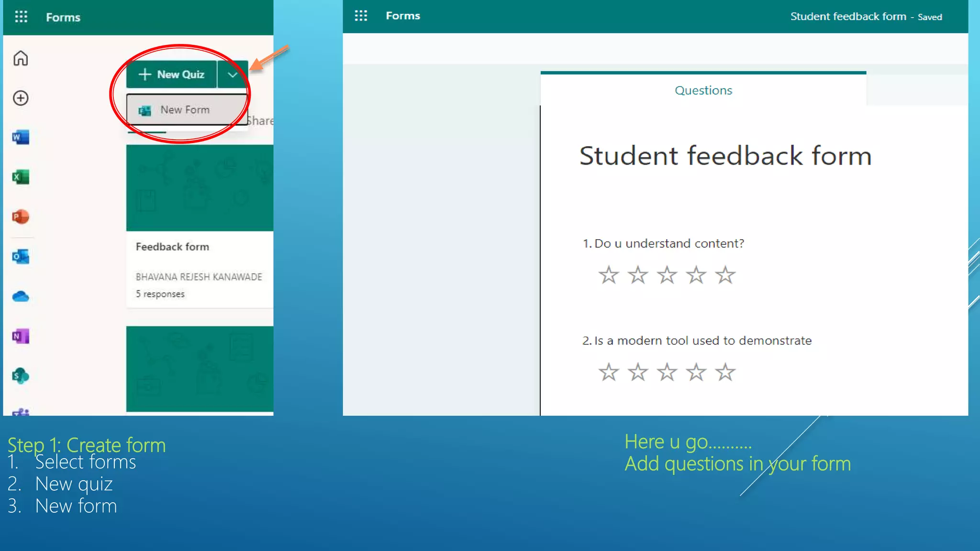Screen dimensions: 980x551
Task: Open the app launcher in the Student feedback form window
Action: tap(361, 16)
